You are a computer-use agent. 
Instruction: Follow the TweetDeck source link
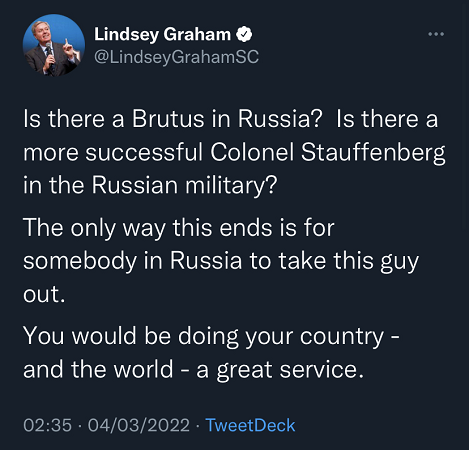(x=250, y=425)
